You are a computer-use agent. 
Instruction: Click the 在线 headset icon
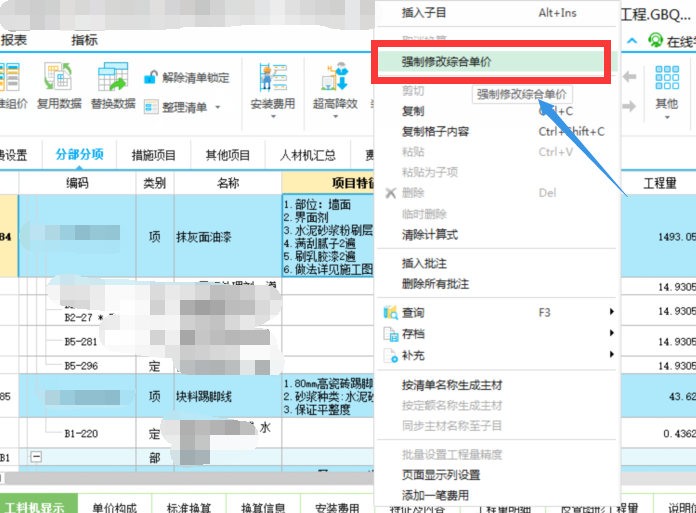coord(655,40)
